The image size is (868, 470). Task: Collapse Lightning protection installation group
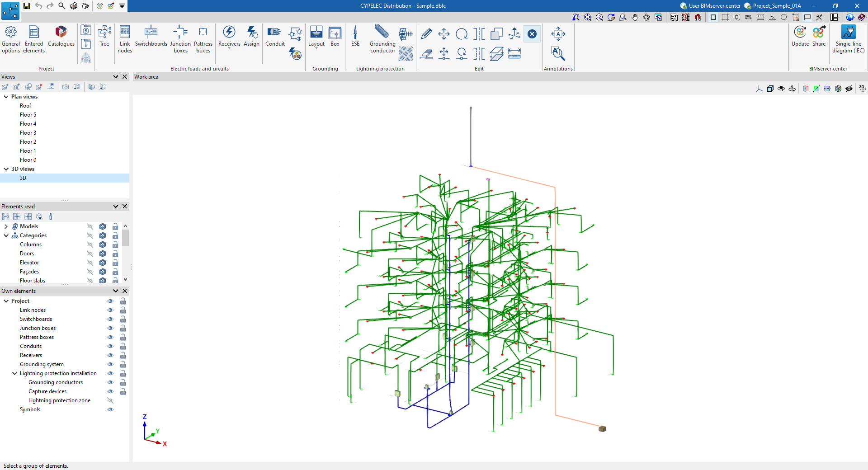point(15,373)
